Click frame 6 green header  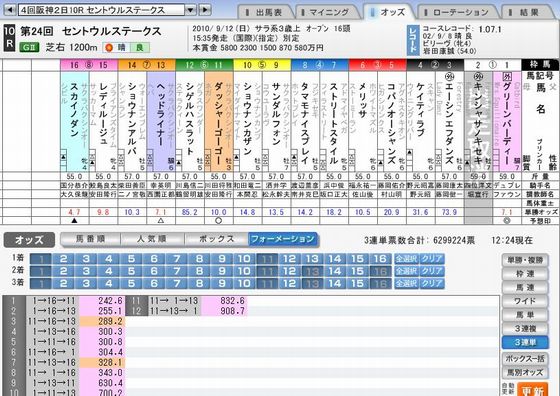tap(204, 65)
